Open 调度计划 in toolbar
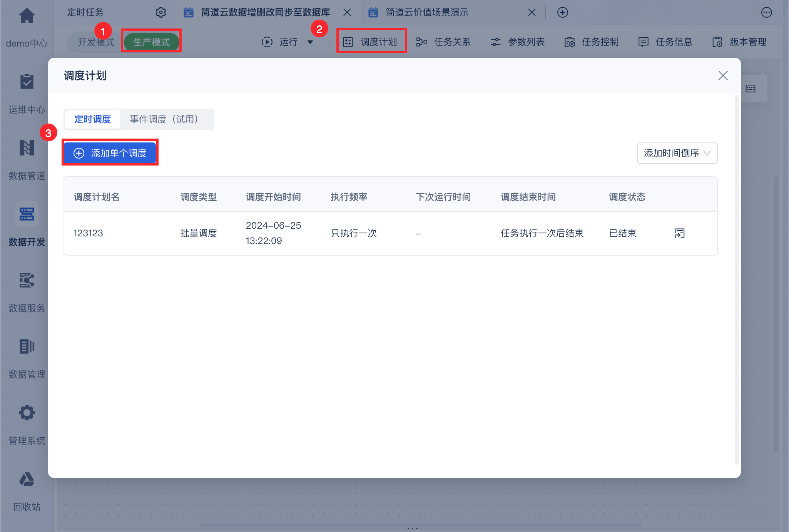789x532 pixels. click(370, 42)
